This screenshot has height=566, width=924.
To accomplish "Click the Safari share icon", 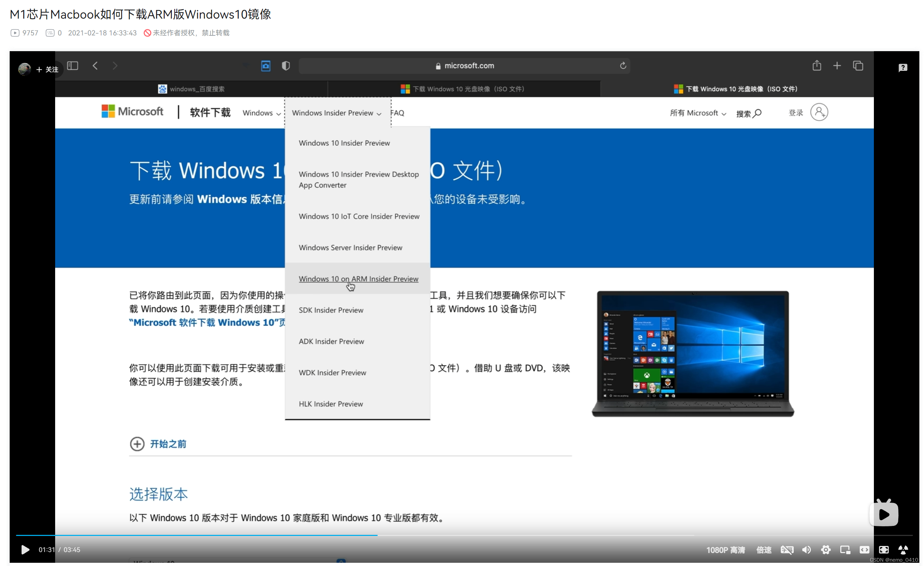I will (x=816, y=65).
